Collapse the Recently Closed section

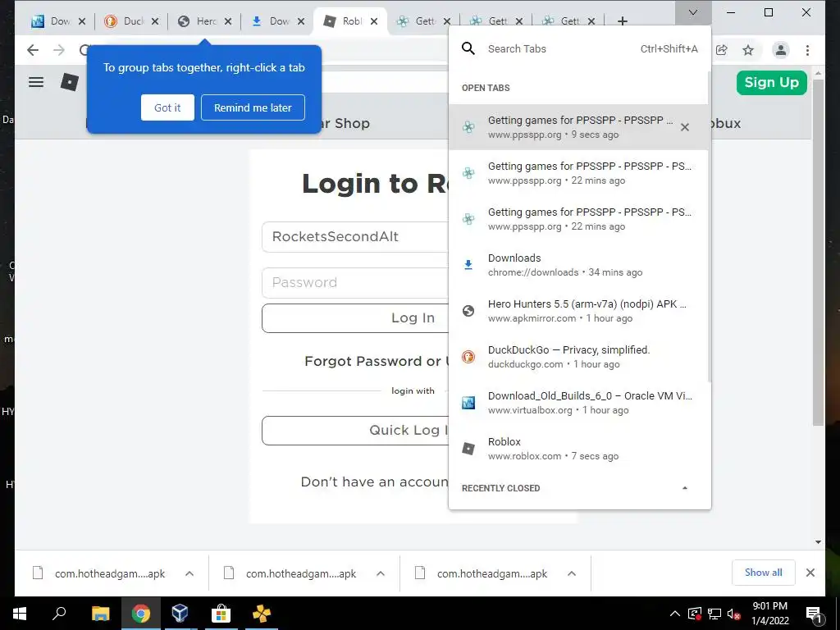[685, 488]
